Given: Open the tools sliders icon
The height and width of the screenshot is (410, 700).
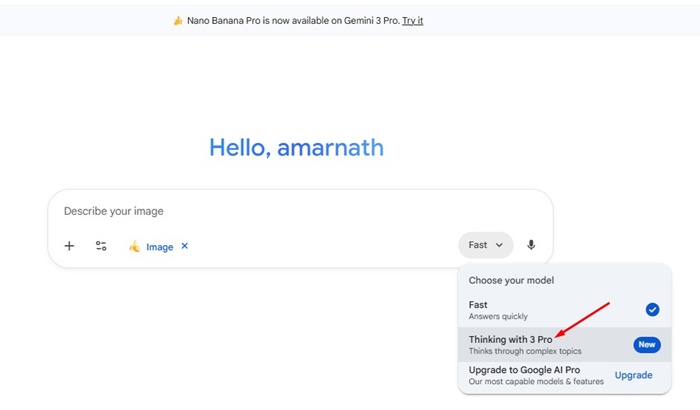Looking at the screenshot, I should tap(101, 246).
